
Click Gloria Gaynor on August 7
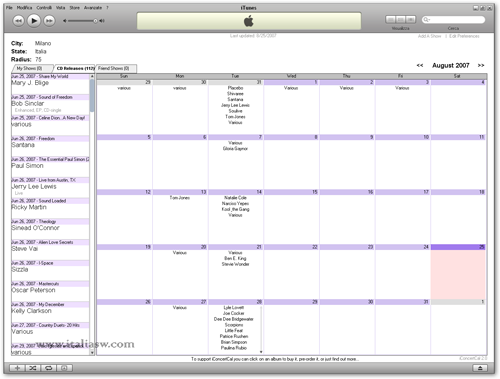235,149
